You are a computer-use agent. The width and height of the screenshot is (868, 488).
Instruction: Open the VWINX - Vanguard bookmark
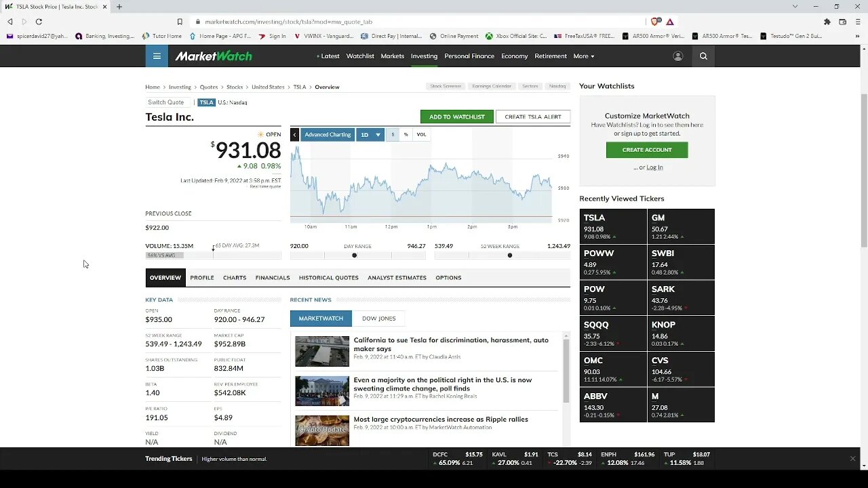(324, 36)
